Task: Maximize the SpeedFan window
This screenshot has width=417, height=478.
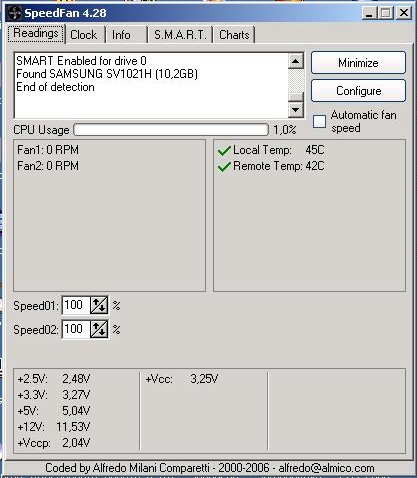Action: click(386, 13)
